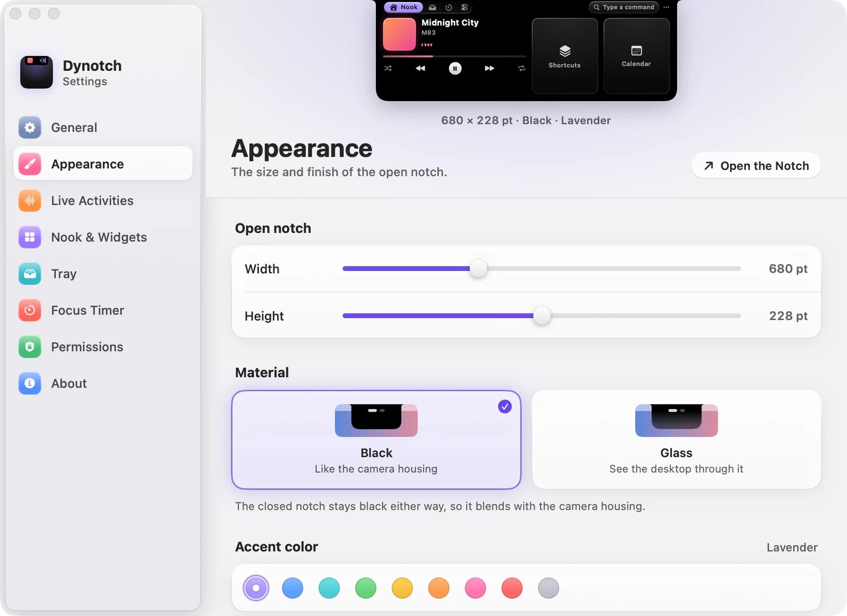
Task: Select the orange accent color swatch
Action: point(439,588)
